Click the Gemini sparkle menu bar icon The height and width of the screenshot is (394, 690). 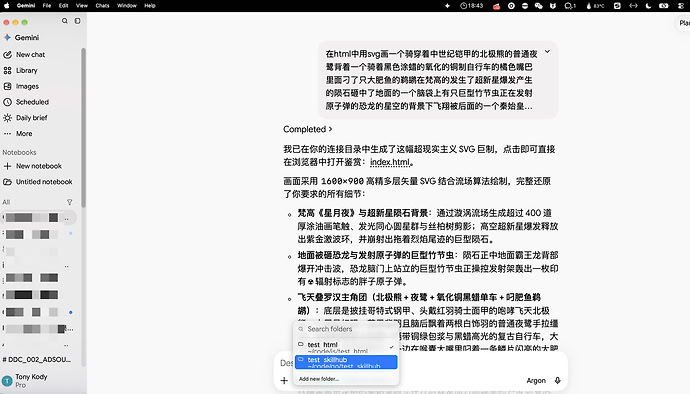pyautogui.click(x=448, y=6)
